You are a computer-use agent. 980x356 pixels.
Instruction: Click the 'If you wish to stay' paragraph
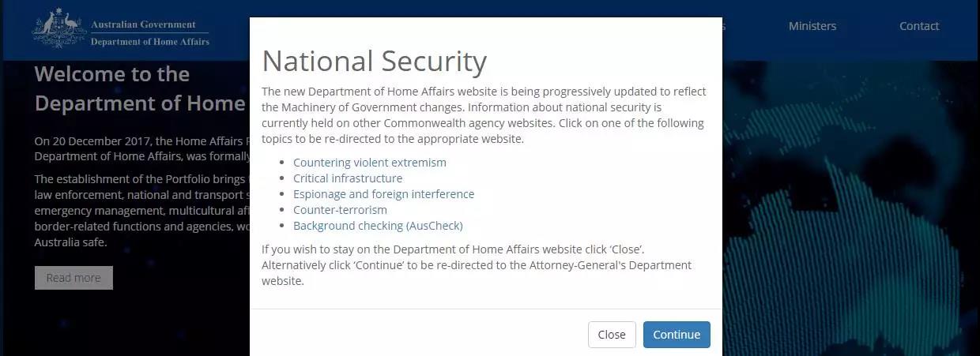click(x=477, y=265)
